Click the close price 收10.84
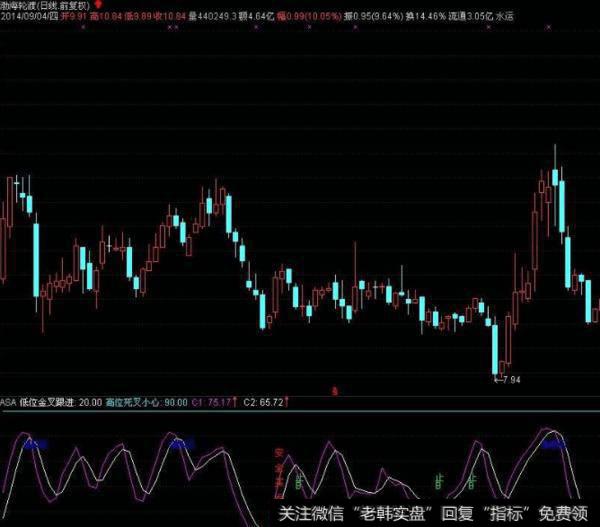 [x=169, y=16]
